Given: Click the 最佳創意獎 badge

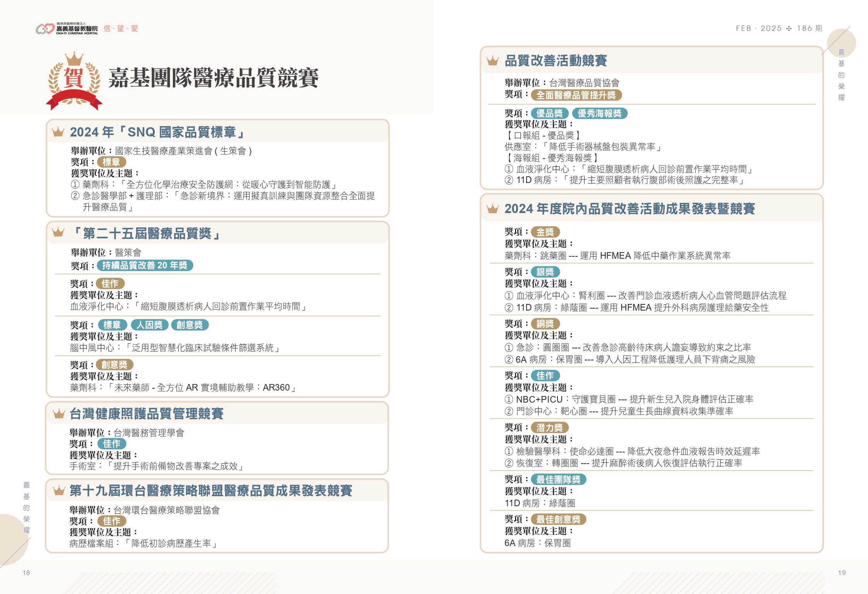Looking at the screenshot, I should [558, 519].
